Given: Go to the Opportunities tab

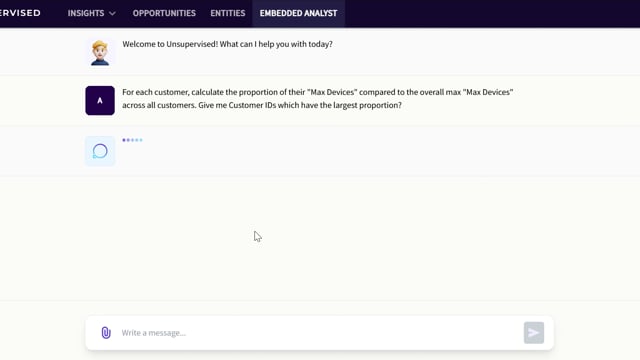Looking at the screenshot, I should click(x=164, y=13).
